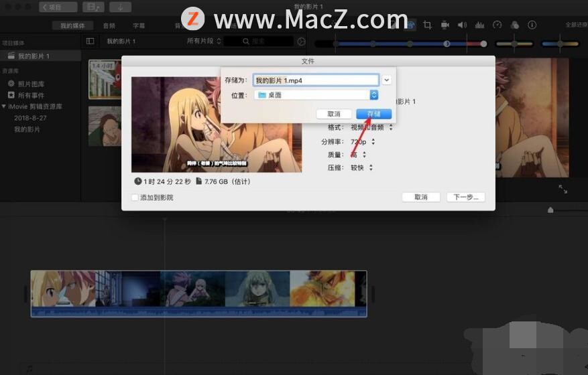
Task: Click the timeline clip audio waveform
Action: pos(198,311)
